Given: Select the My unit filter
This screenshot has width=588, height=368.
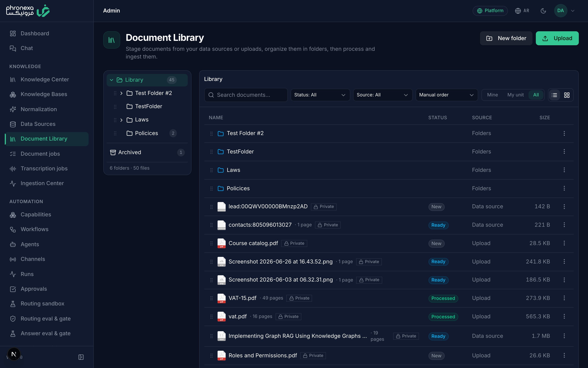Looking at the screenshot, I should pyautogui.click(x=515, y=95).
